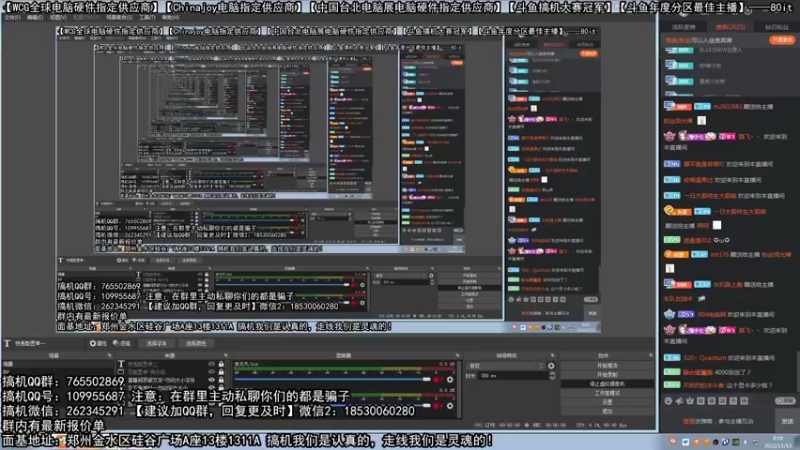Click the text source T icon in the top source row

(x=121, y=364)
